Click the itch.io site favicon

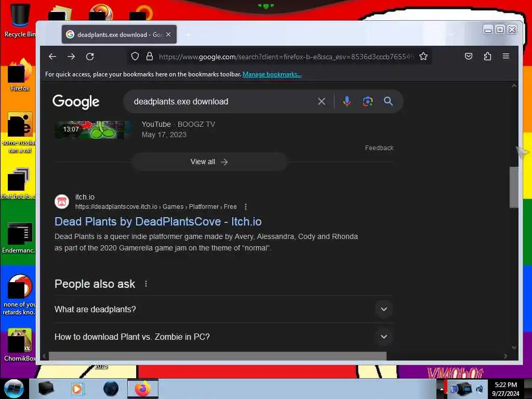click(x=62, y=202)
